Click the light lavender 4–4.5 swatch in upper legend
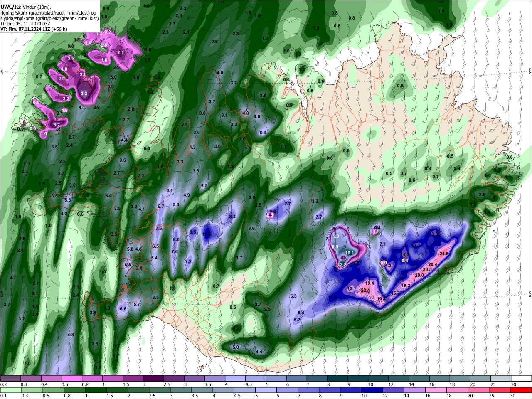 235,379
